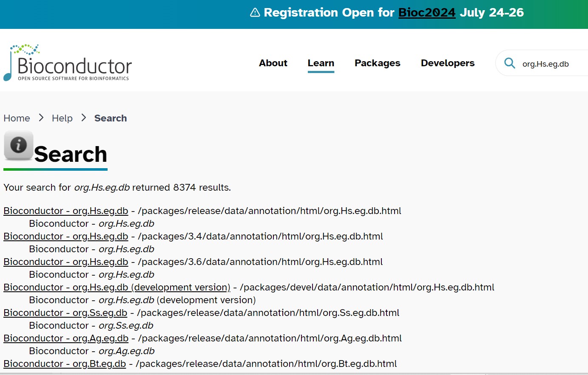Open the About menu
This screenshot has width=588, height=375.
[273, 63]
